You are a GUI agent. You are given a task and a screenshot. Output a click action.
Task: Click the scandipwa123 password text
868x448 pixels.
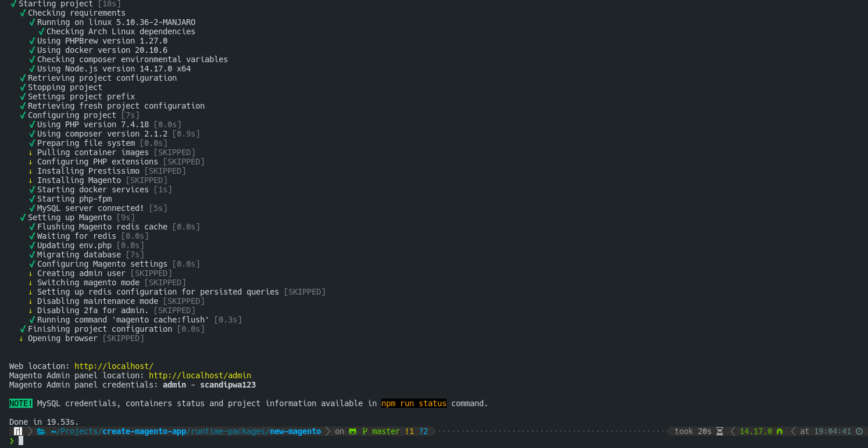228,385
